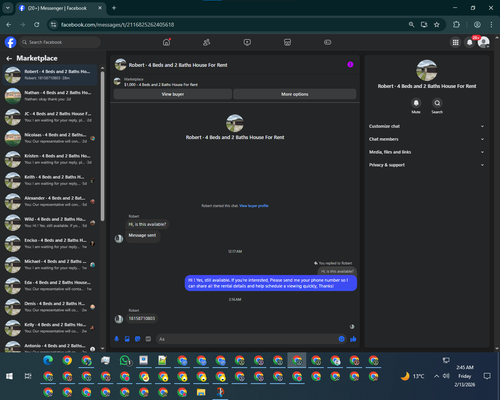Click the Search Facebook field

[x=60, y=42]
